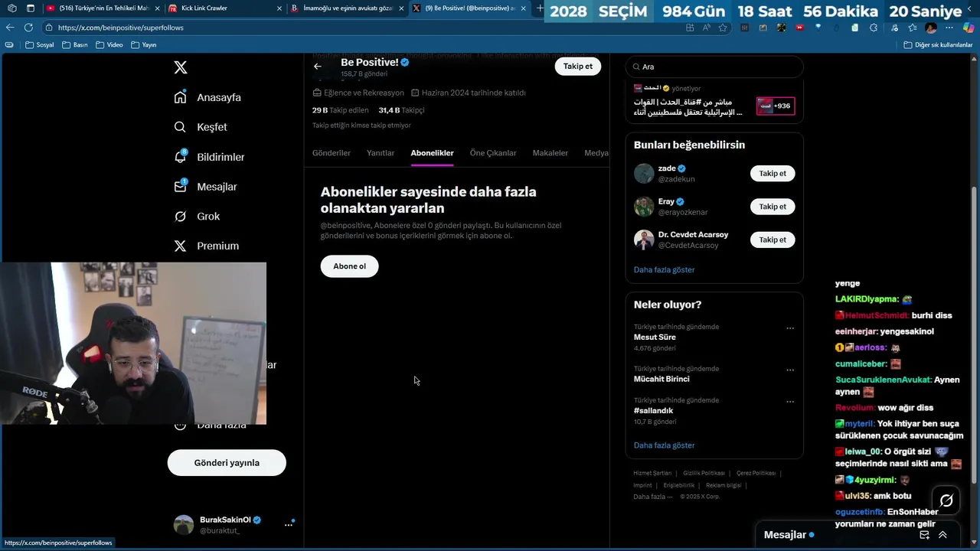Viewport: 980px width, 551px height.
Task: Follow zade with Takip et
Action: click(773, 174)
